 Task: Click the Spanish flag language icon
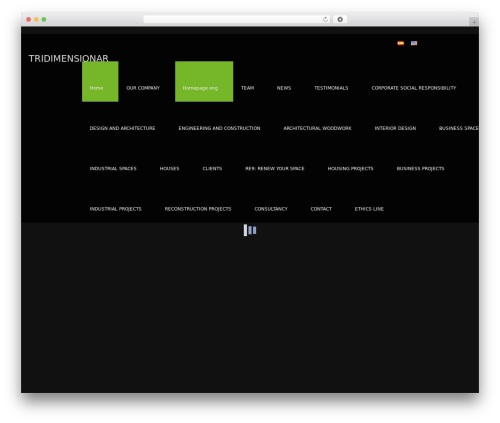401,43
